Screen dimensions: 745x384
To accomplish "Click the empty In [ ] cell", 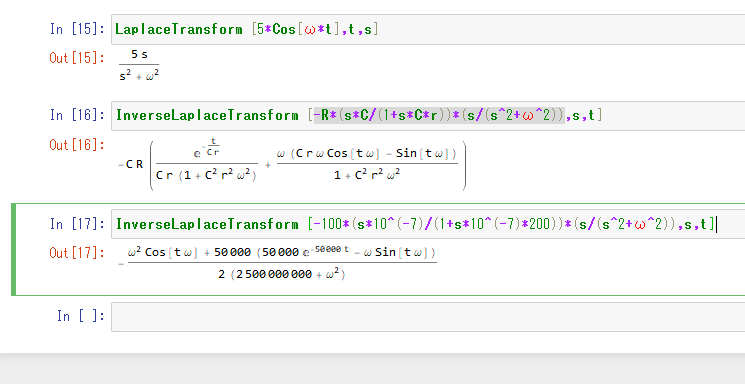I will [428, 317].
